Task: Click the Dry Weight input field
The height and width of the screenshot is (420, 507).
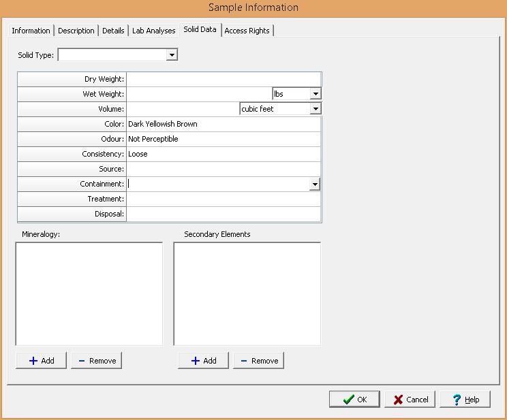Action: tap(223, 80)
